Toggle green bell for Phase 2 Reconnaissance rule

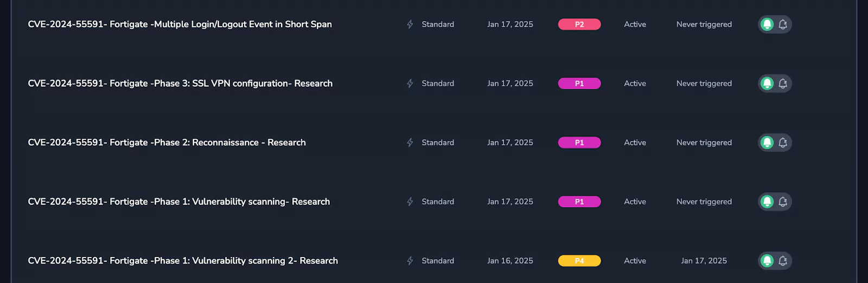click(x=767, y=143)
